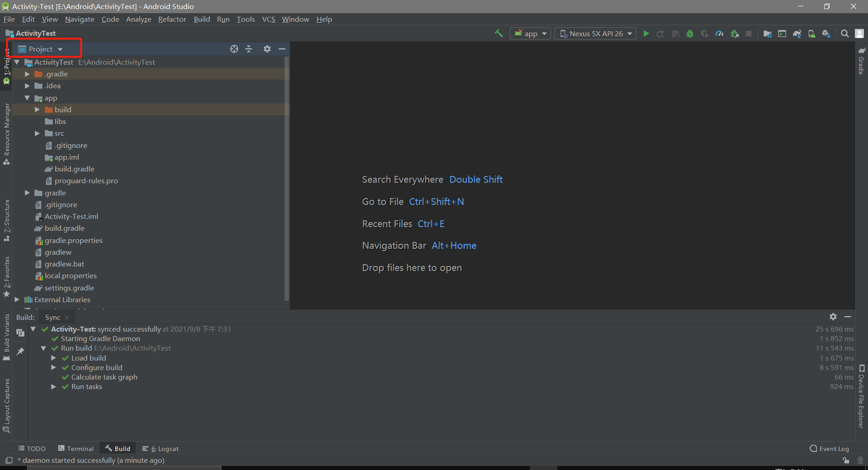This screenshot has height=470, width=868.
Task: Open the app run configuration dropdown
Action: point(530,33)
